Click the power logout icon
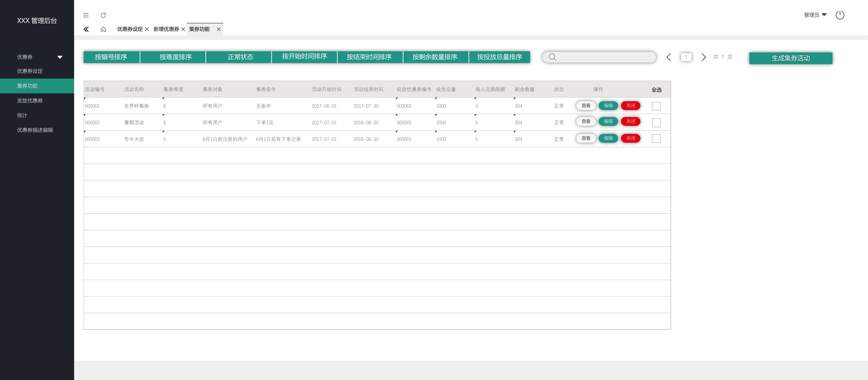 pyautogui.click(x=840, y=15)
